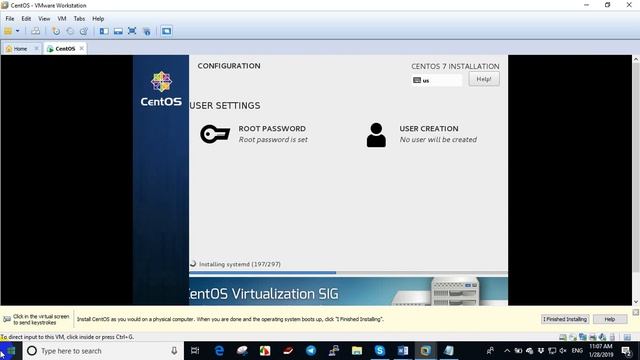The height and width of the screenshot is (360, 640).
Task: Toggle the library sidebar view icon
Action: coord(104,31)
